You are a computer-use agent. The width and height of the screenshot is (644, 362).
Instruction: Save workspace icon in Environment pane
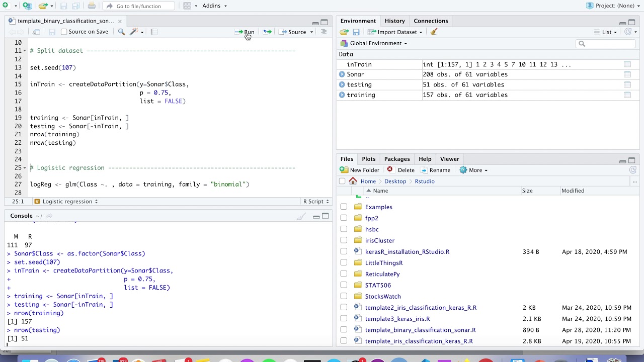(x=356, y=32)
